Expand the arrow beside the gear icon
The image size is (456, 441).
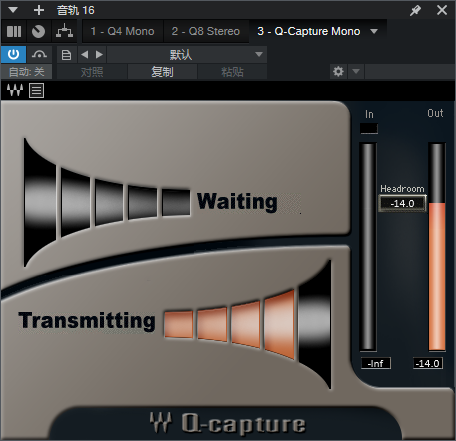[x=356, y=72]
